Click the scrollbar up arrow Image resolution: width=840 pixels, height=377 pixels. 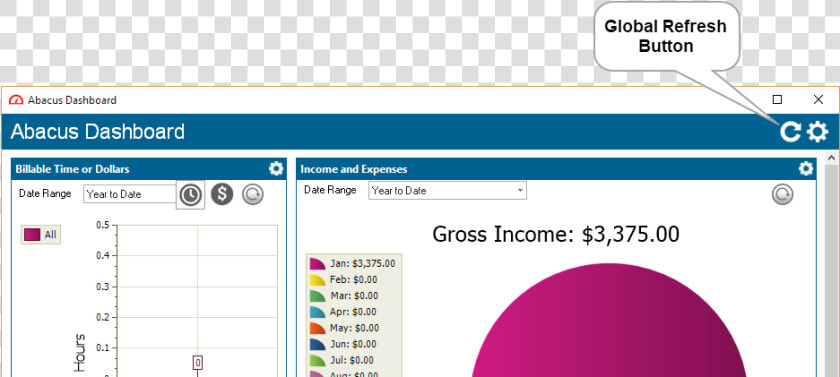pos(831,158)
